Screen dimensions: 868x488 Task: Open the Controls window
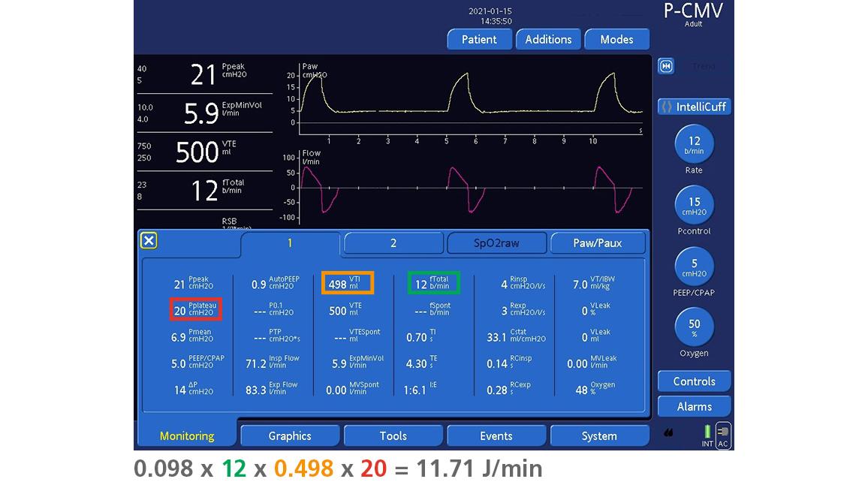tap(694, 381)
